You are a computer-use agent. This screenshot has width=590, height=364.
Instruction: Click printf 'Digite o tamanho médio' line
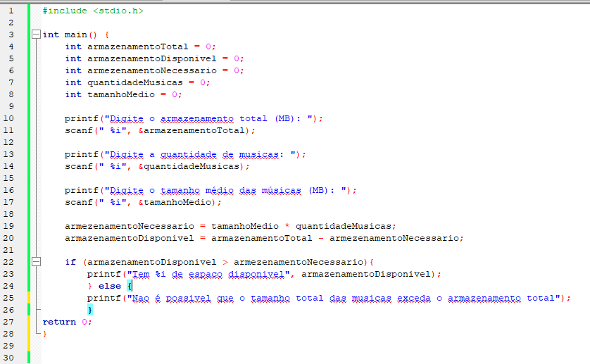(211, 191)
